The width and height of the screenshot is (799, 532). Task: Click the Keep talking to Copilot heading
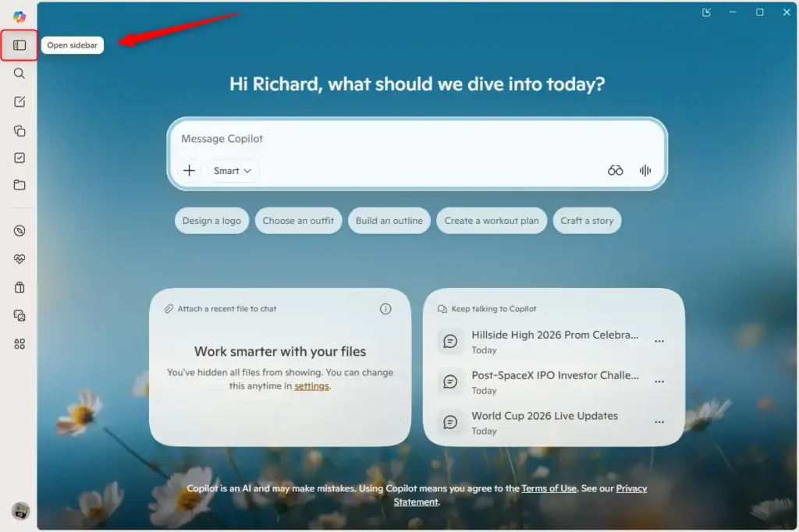[493, 309]
